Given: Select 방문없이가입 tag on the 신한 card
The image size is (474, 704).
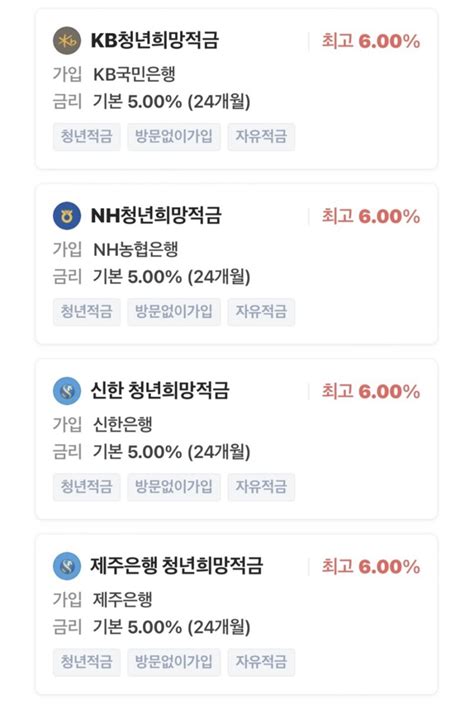Looking at the screenshot, I should (x=174, y=487).
